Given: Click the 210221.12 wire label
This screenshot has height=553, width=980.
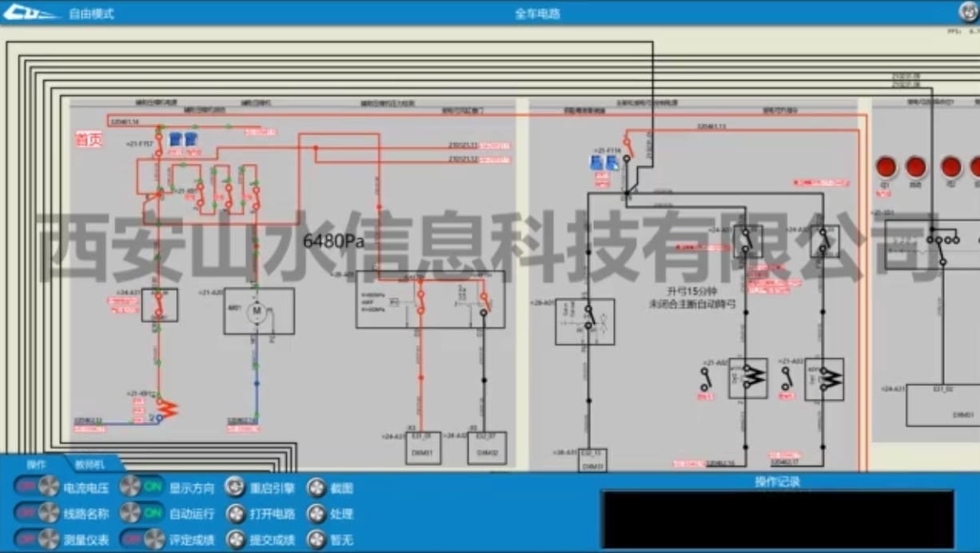Looking at the screenshot, I should (464, 159).
